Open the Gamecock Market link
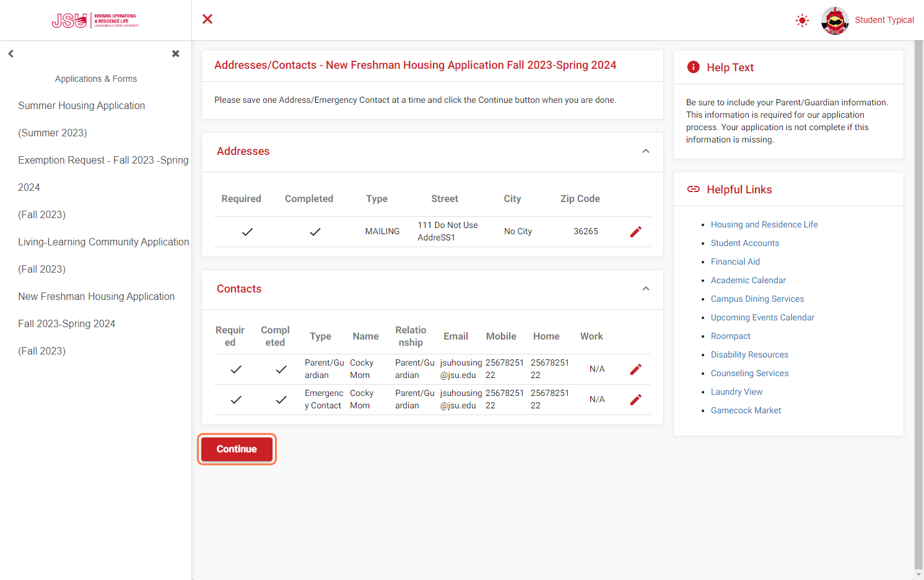Image resolution: width=924 pixels, height=580 pixels. tap(746, 410)
